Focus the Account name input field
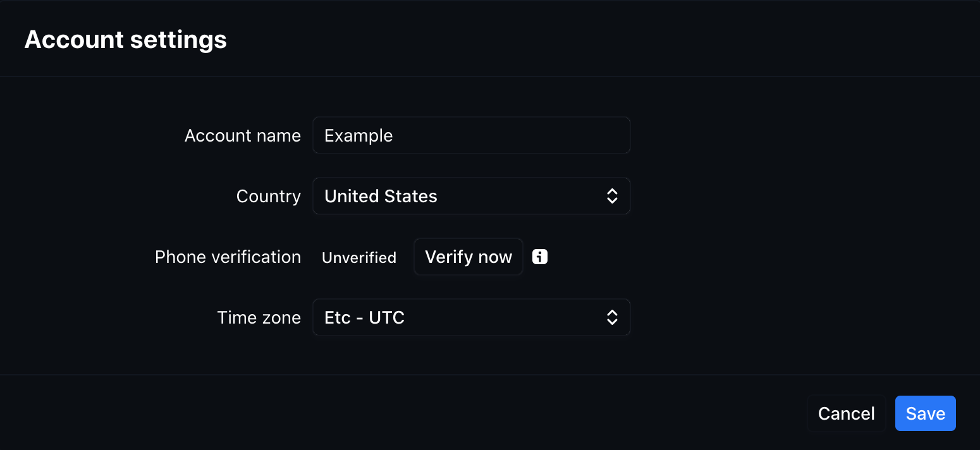Image resolution: width=980 pixels, height=450 pixels. tap(471, 135)
